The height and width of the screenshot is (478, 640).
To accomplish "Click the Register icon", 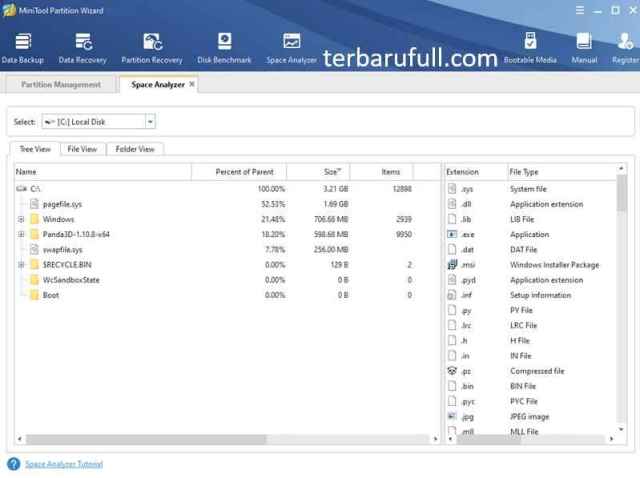I will 625,48.
